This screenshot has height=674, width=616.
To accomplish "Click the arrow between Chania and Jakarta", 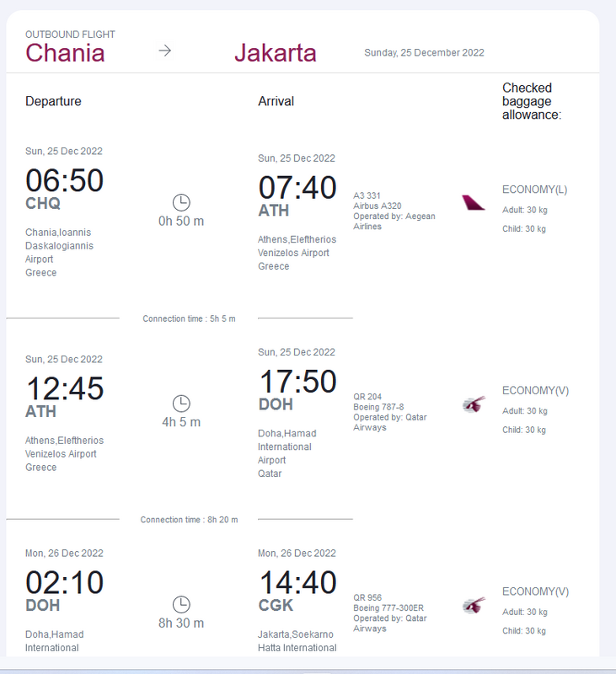I will point(165,51).
